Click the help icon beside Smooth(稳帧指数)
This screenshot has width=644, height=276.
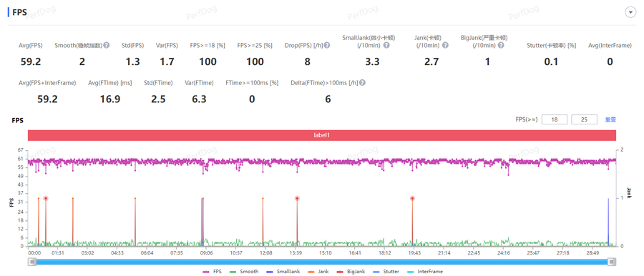pyautogui.click(x=107, y=46)
